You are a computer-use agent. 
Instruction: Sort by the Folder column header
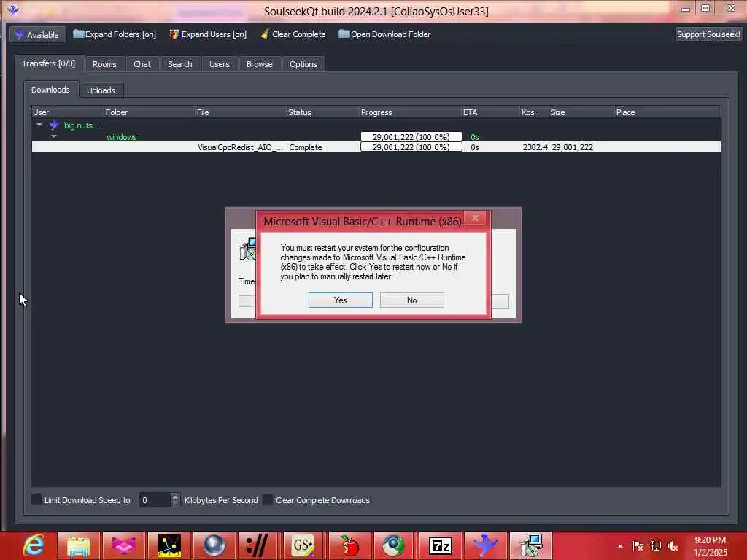pyautogui.click(x=150, y=112)
